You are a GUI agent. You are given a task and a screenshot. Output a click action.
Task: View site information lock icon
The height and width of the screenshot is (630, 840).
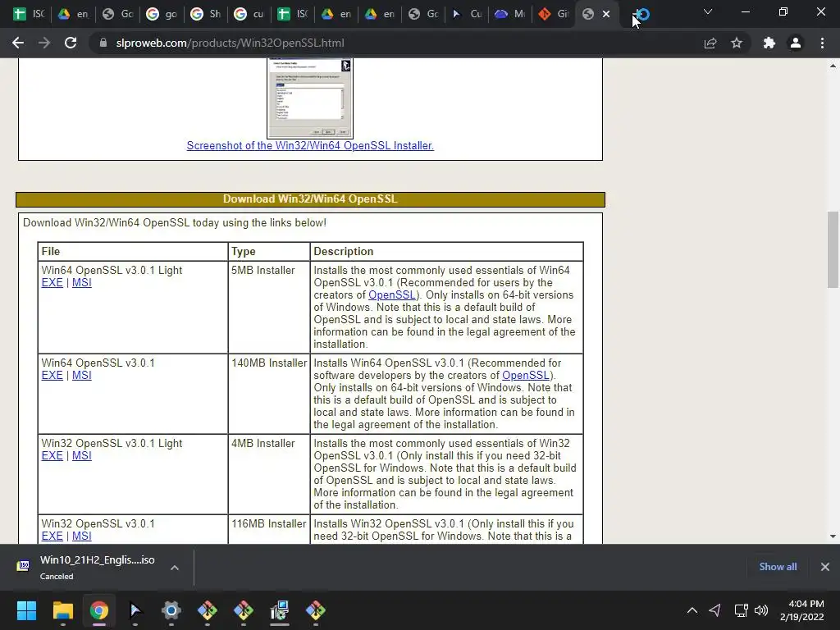103,43
